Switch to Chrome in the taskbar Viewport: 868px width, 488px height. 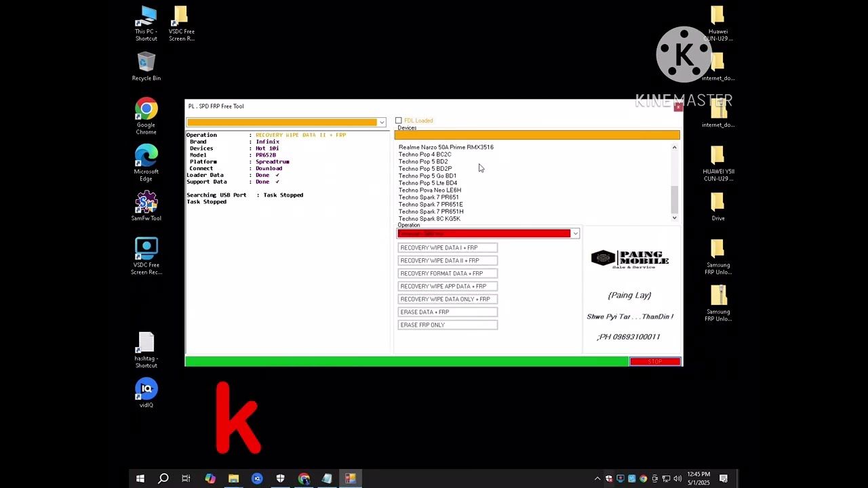(x=304, y=479)
